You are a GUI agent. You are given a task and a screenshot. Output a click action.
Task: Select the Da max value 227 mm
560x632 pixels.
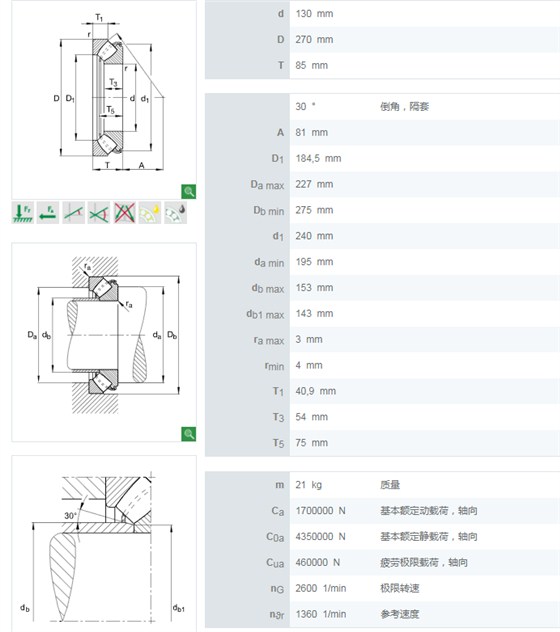tap(314, 184)
